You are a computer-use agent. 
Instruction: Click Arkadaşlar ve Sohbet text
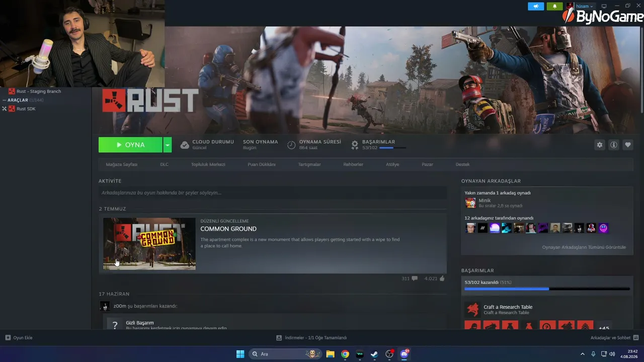(x=611, y=338)
